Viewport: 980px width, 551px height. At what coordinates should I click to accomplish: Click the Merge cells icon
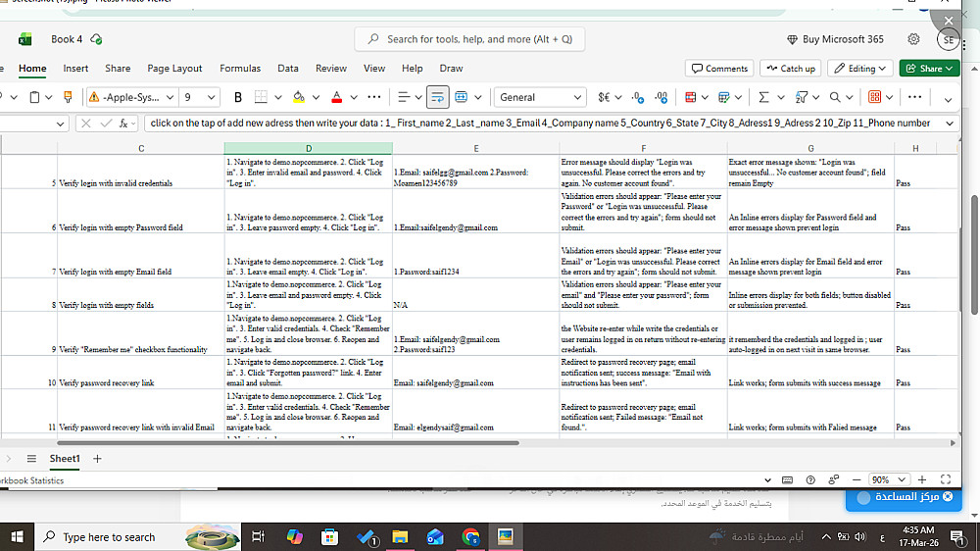(x=462, y=98)
